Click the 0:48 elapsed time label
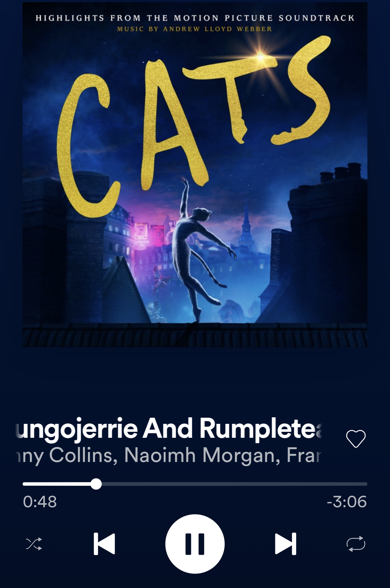The image size is (390, 588). point(40,502)
